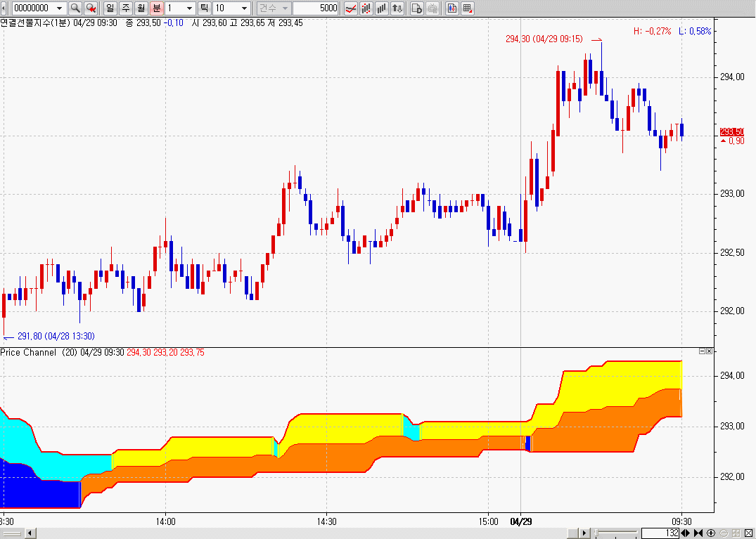
Task: Click the 09:30 time axis label
Action: point(681,521)
